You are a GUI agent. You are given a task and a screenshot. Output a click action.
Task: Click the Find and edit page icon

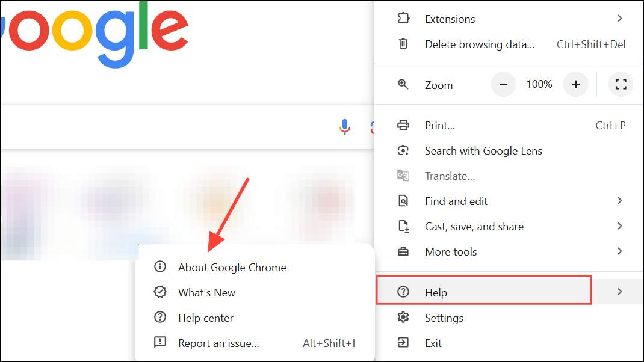coord(403,201)
